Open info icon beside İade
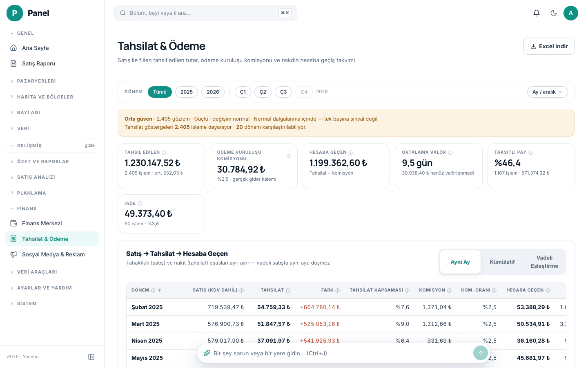Viewport: 588px width, 368px height. (140, 203)
